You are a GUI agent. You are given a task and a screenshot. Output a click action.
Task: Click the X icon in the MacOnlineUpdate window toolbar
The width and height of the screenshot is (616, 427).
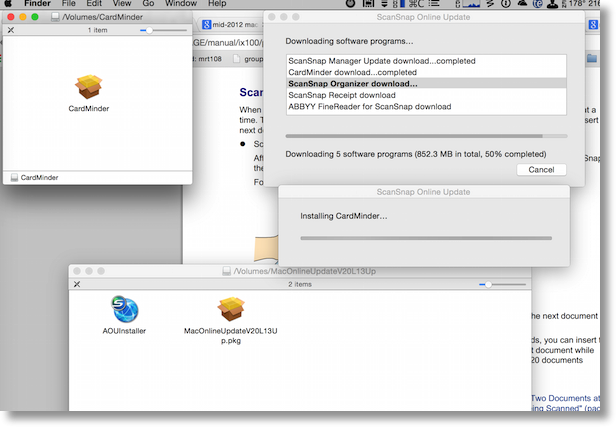click(x=77, y=285)
